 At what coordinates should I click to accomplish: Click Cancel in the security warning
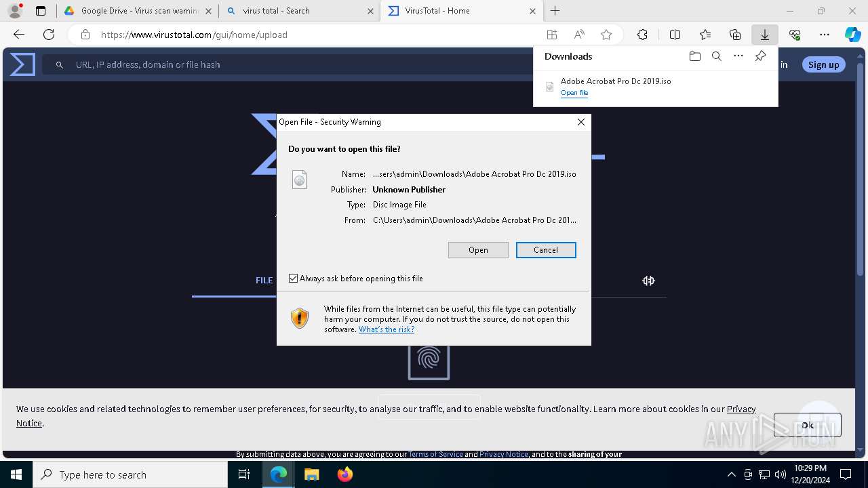(x=546, y=250)
